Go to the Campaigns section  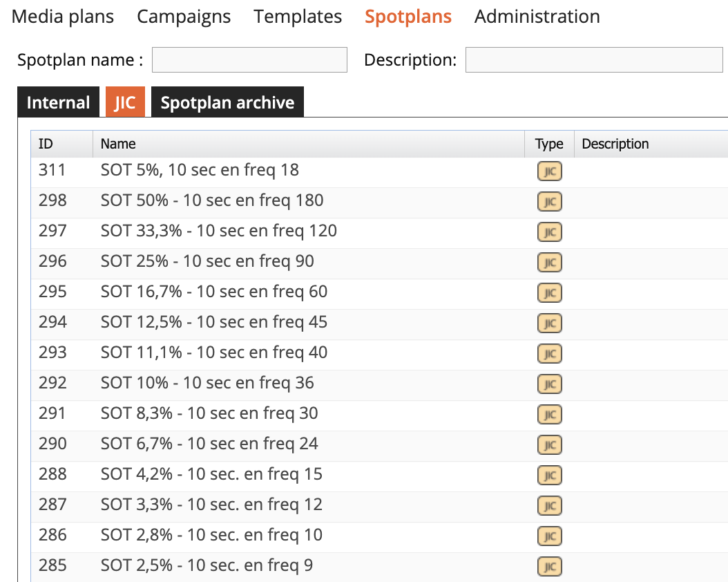pos(184,17)
